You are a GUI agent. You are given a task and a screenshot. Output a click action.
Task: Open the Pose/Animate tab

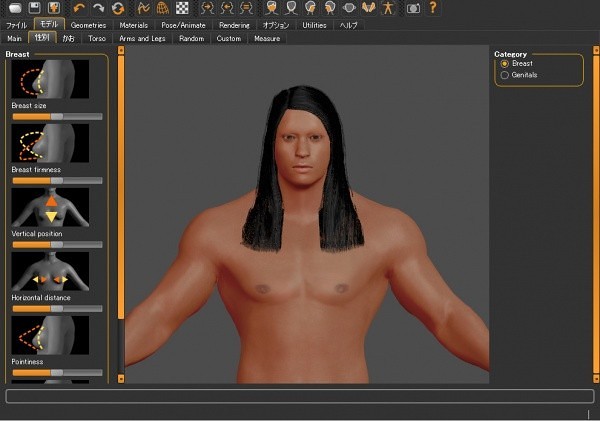(183, 25)
